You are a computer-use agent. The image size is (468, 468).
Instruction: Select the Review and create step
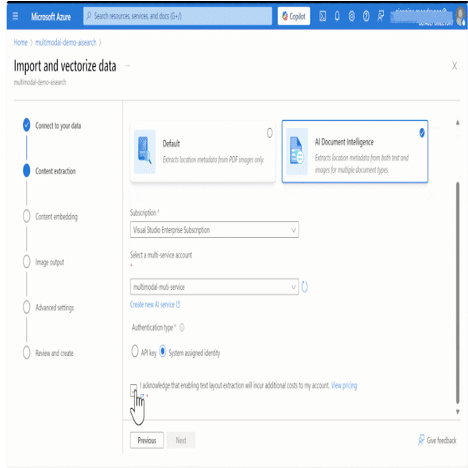[x=48, y=353]
